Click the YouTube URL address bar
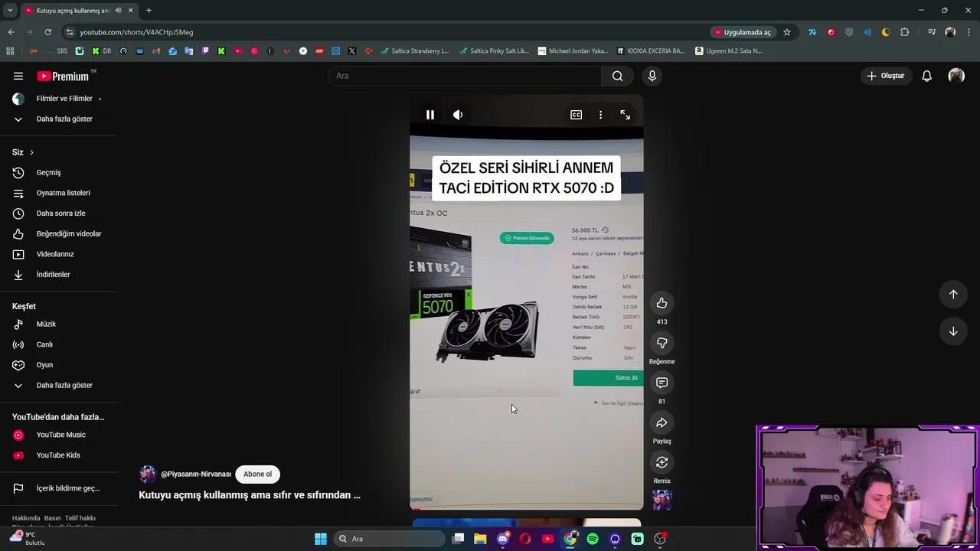 (x=383, y=32)
